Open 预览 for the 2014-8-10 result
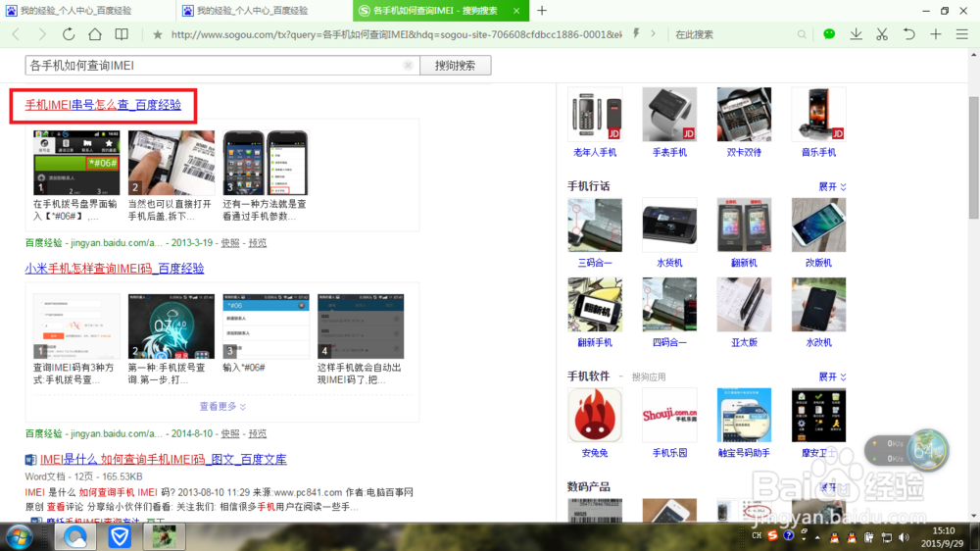This screenshot has height=551, width=980. coord(258,433)
